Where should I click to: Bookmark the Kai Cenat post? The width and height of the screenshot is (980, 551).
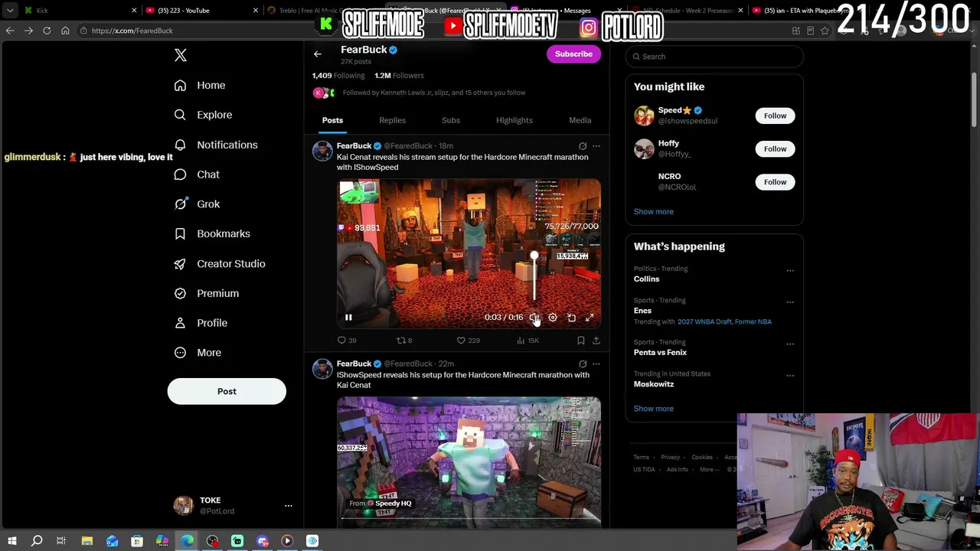pyautogui.click(x=581, y=341)
